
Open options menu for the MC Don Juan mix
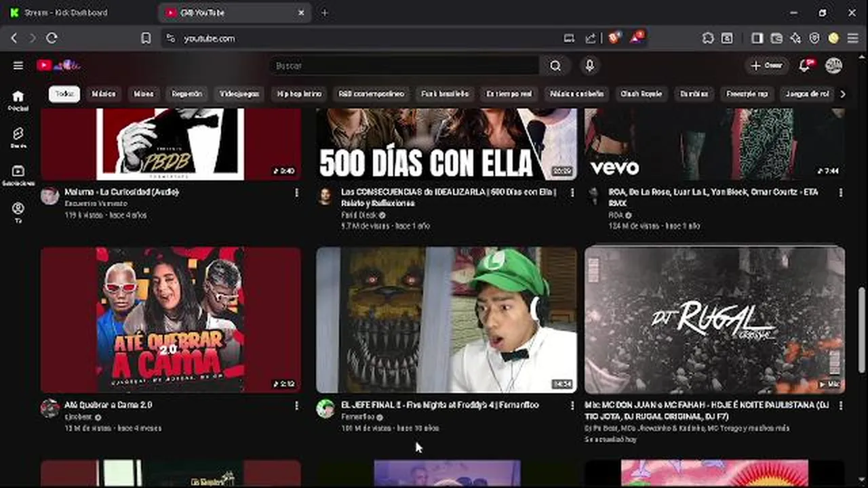(841, 405)
